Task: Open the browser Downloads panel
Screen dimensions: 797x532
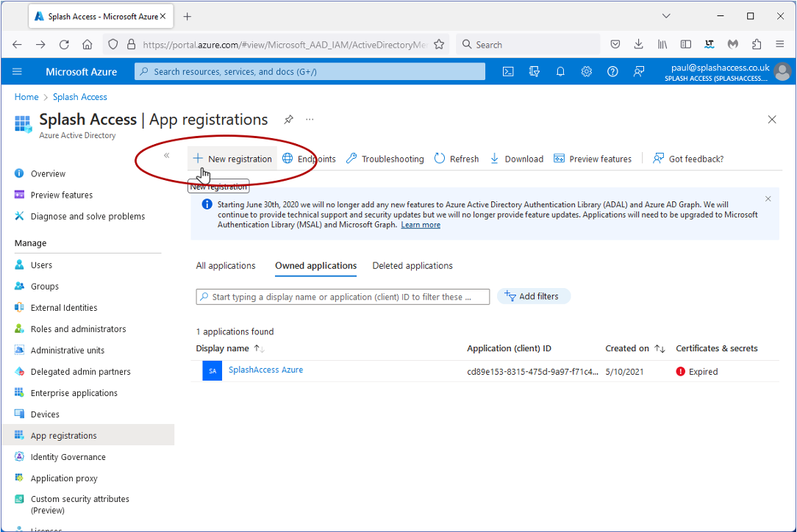Action: coord(638,45)
